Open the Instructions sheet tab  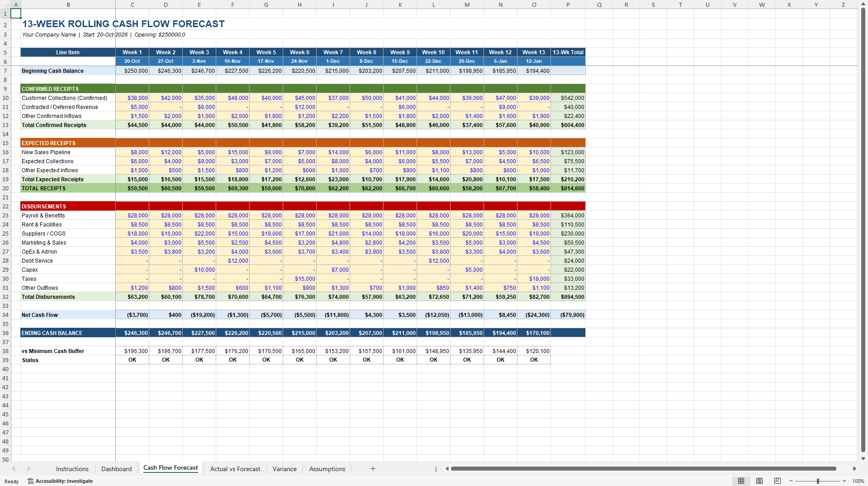click(x=72, y=469)
